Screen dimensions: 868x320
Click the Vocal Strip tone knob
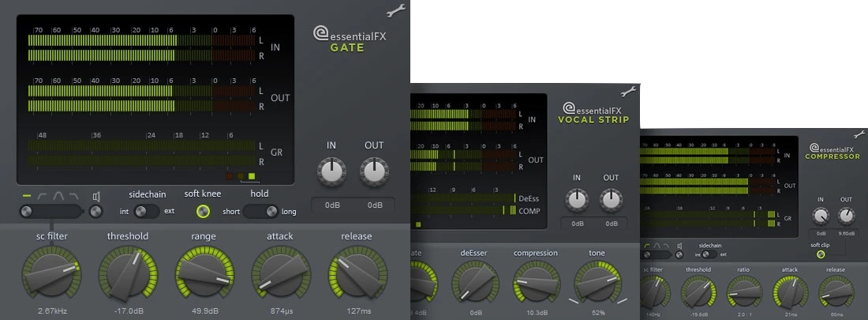coord(597,284)
